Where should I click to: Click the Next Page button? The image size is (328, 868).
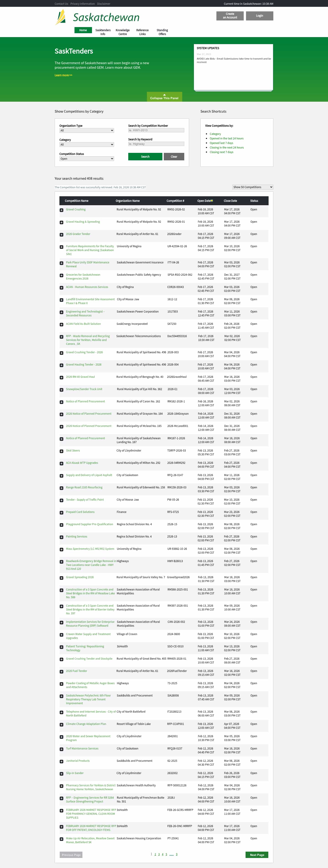tap(257, 855)
